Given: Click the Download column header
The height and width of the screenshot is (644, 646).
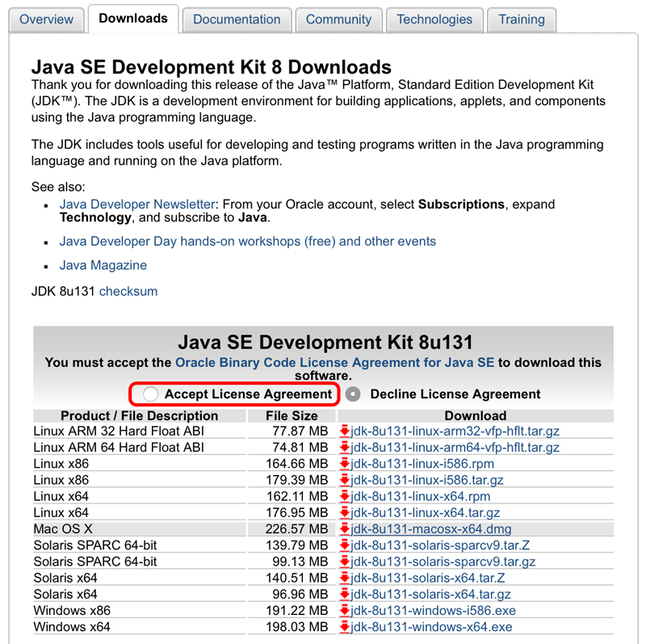Looking at the screenshot, I should tap(476, 415).
